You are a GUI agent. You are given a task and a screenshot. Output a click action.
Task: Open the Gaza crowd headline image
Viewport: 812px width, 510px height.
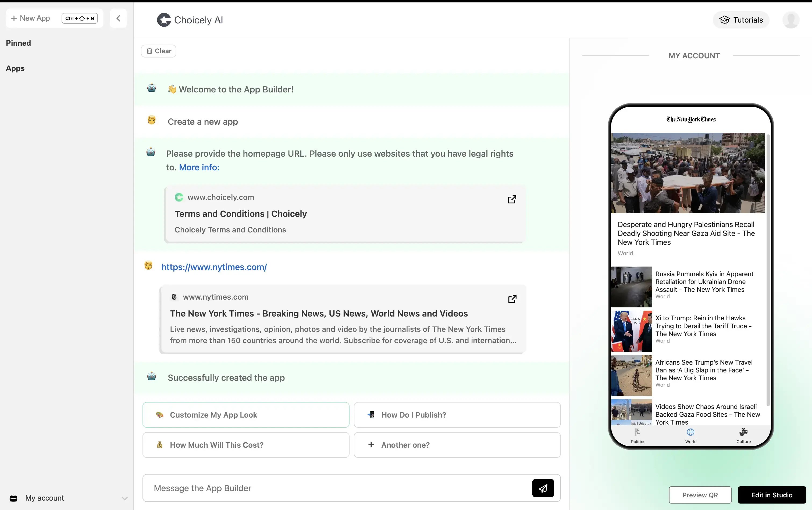[x=688, y=173]
